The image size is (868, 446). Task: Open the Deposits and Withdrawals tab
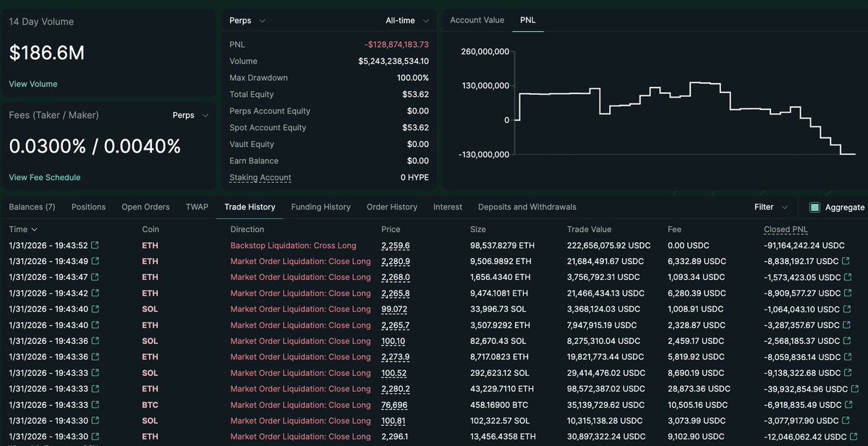coord(527,207)
